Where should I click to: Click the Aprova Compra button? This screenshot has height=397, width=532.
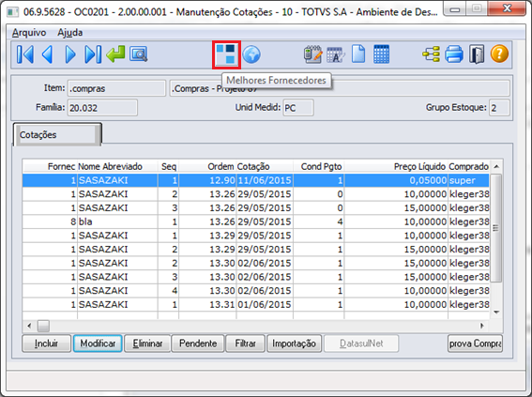[475, 344]
